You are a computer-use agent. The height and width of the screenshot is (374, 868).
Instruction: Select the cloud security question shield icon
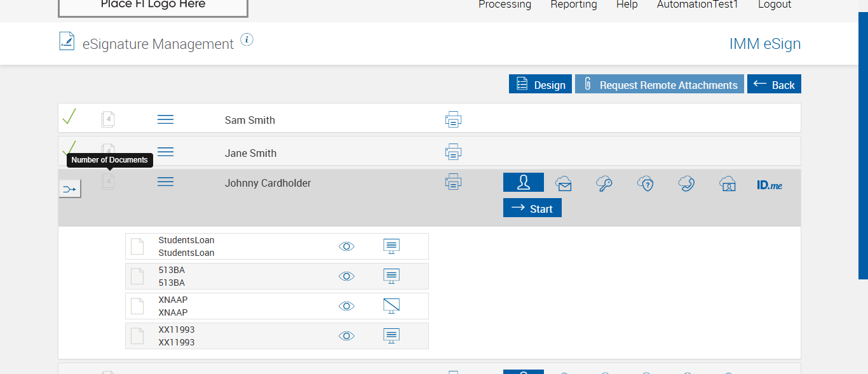click(646, 184)
